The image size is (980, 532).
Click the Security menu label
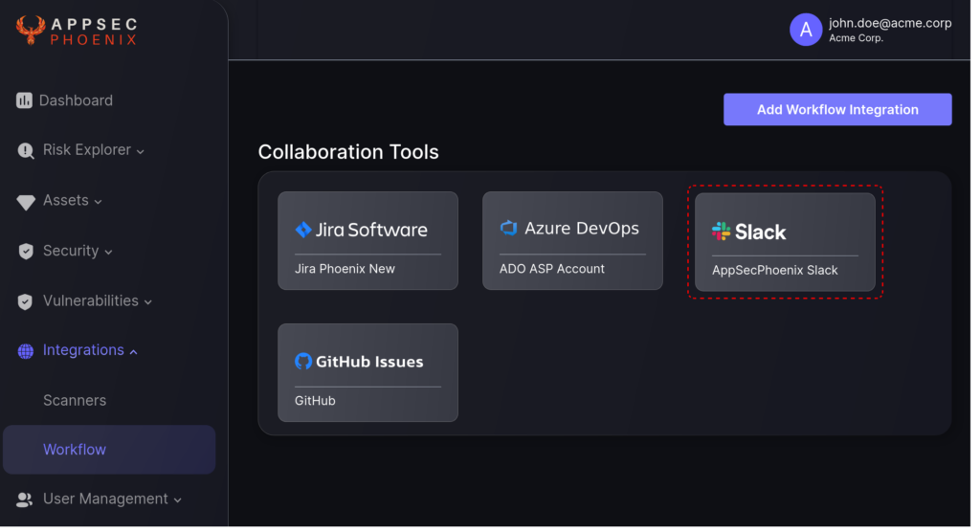pyautogui.click(x=71, y=252)
